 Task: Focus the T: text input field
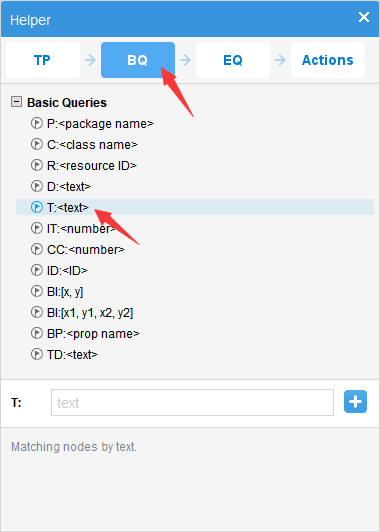pyautogui.click(x=192, y=402)
